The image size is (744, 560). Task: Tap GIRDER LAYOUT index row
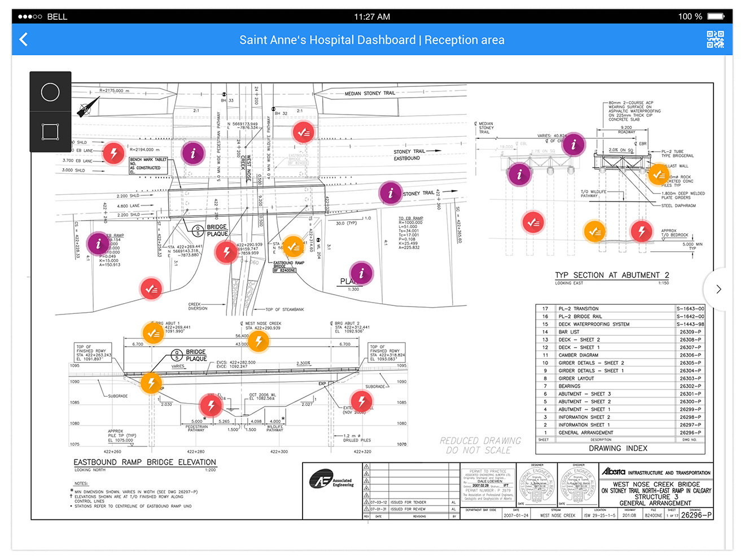pyautogui.click(x=620, y=378)
